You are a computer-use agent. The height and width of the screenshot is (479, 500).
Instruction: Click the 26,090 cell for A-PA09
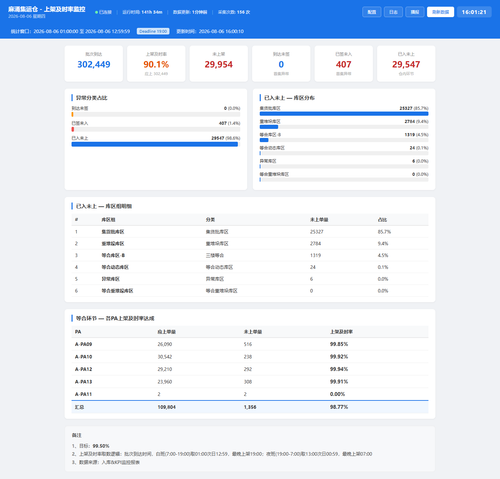click(165, 344)
